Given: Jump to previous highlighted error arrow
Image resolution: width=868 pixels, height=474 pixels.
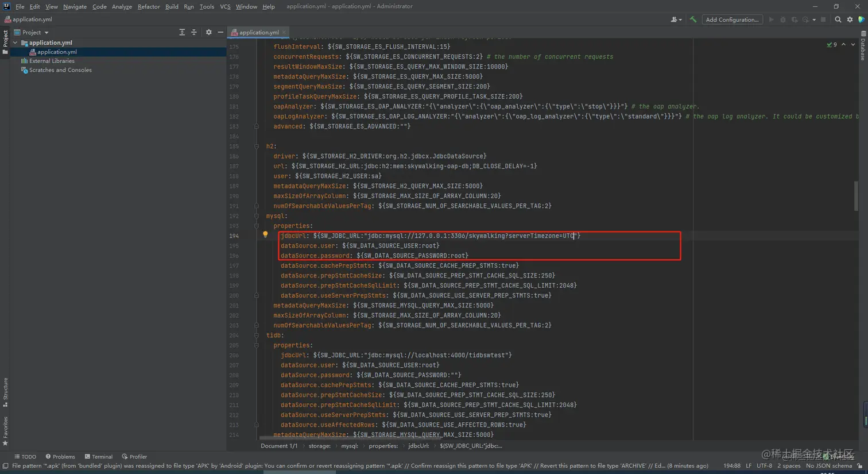Looking at the screenshot, I should [843, 44].
